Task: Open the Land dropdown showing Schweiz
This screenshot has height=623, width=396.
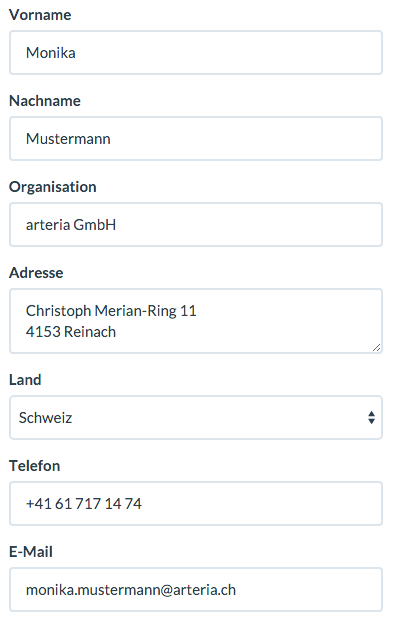Action: point(196,417)
